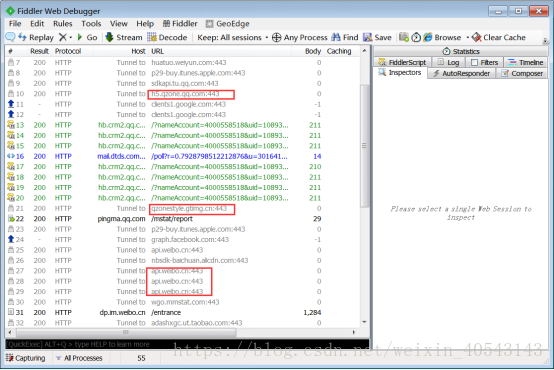Select session 22 pingma.qq.com /mstat/report
554x370 pixels.
(x=183, y=219)
